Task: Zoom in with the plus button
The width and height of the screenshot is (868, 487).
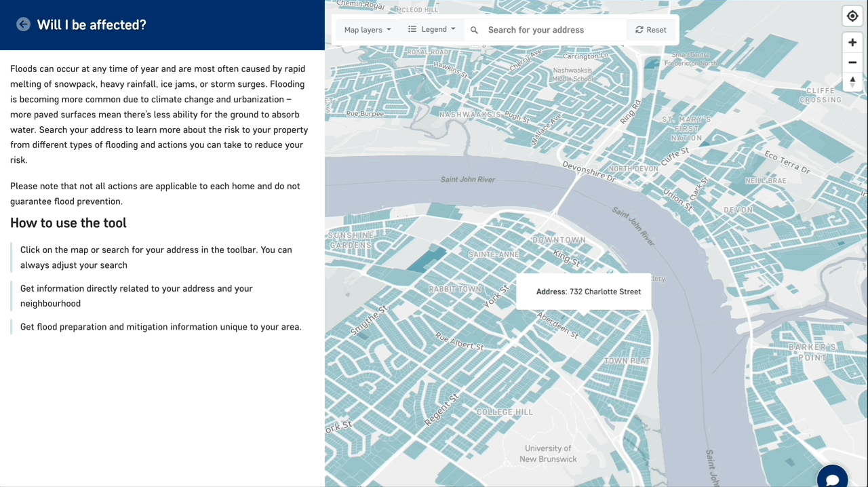Action: [x=852, y=42]
